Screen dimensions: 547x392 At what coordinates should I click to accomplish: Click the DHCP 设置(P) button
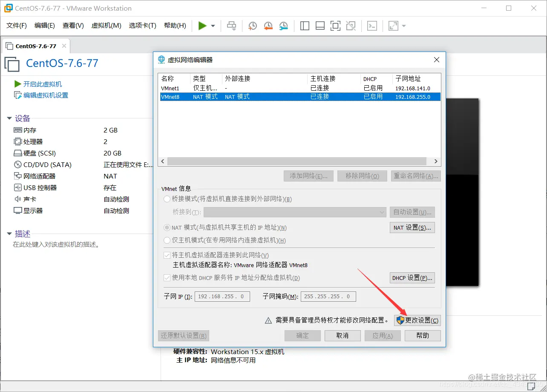pyautogui.click(x=412, y=278)
